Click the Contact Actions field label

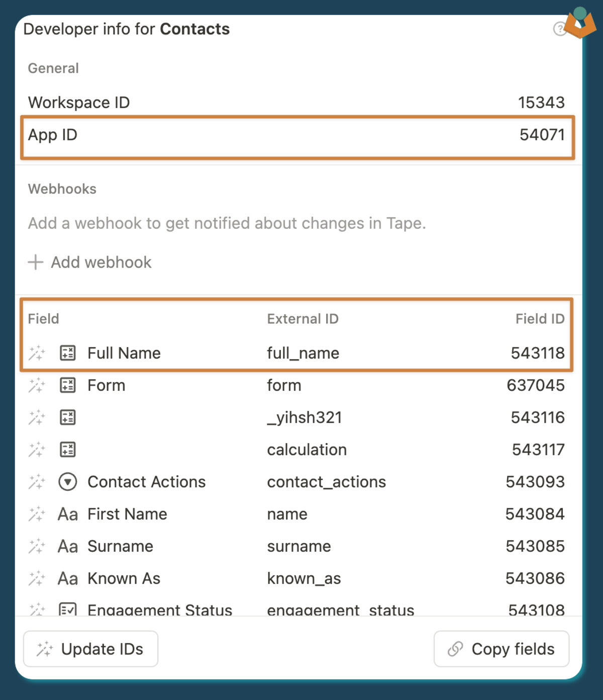click(x=147, y=482)
